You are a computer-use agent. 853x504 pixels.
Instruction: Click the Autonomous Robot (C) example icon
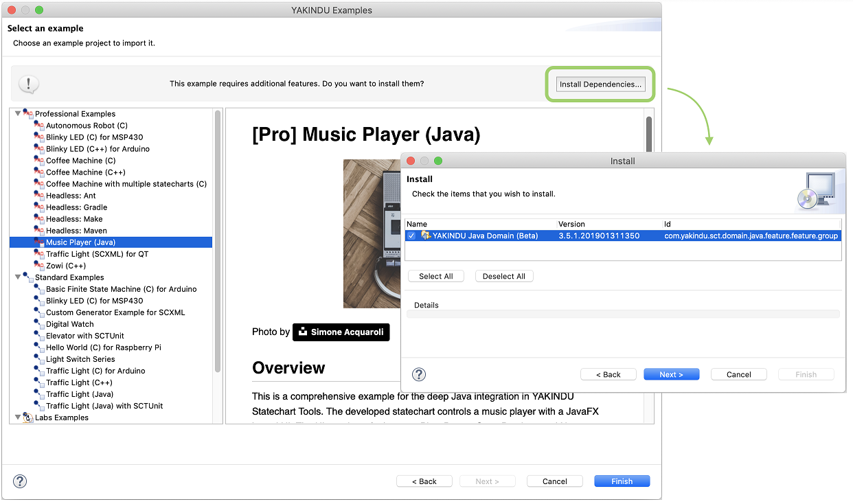click(39, 126)
